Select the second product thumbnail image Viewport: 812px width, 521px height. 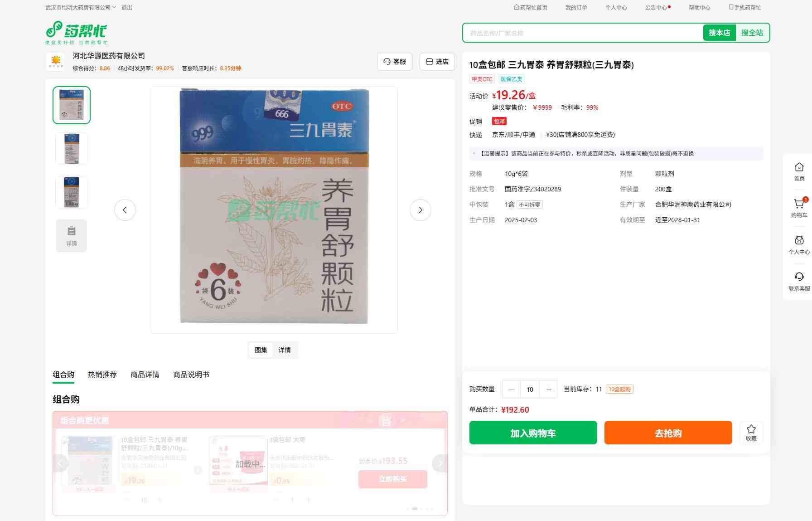pos(72,149)
